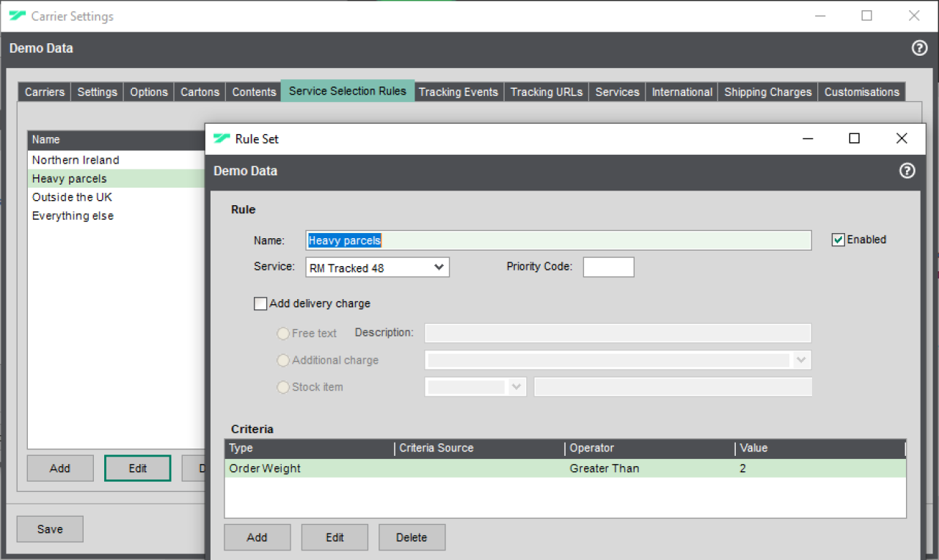Delete the selected criteria row
Image resolution: width=939 pixels, height=560 pixels.
[412, 537]
